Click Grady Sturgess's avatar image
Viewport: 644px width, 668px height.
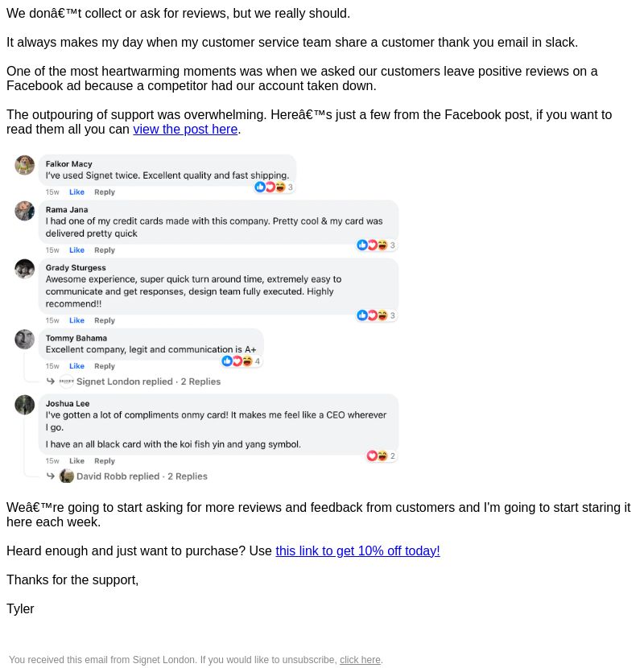[25, 269]
